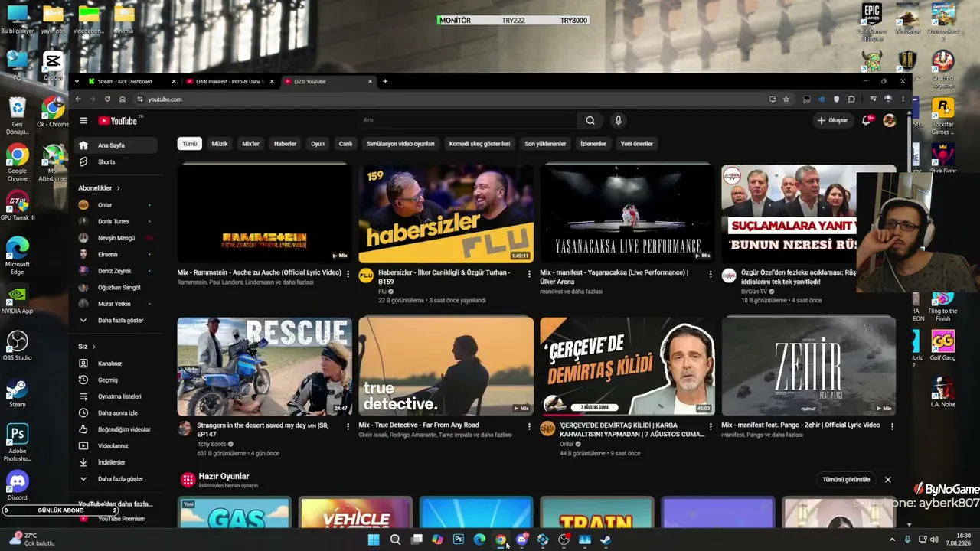Click the youtube.com address bar
Viewport: 980px width, 551px height.
coord(452,99)
